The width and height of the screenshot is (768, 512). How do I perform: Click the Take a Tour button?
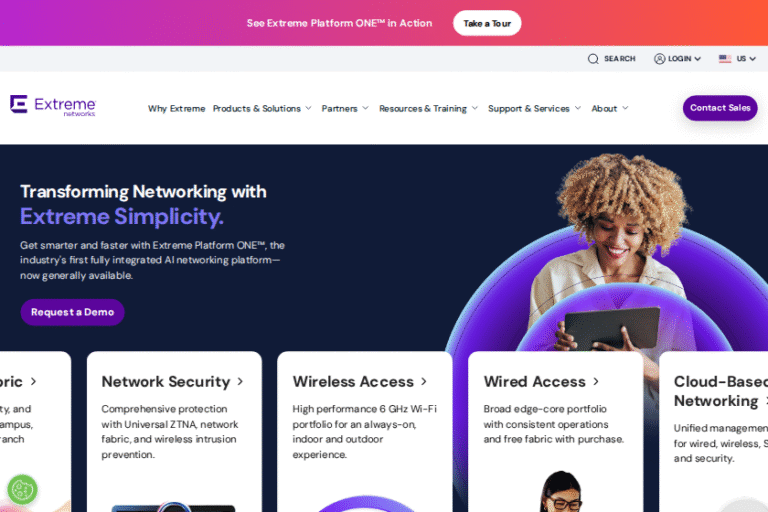pos(487,23)
